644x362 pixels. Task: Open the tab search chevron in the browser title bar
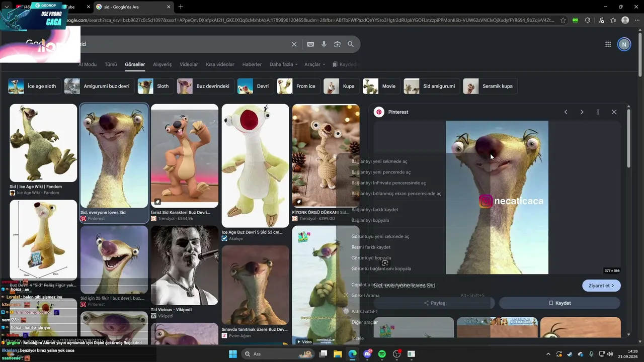point(6,7)
